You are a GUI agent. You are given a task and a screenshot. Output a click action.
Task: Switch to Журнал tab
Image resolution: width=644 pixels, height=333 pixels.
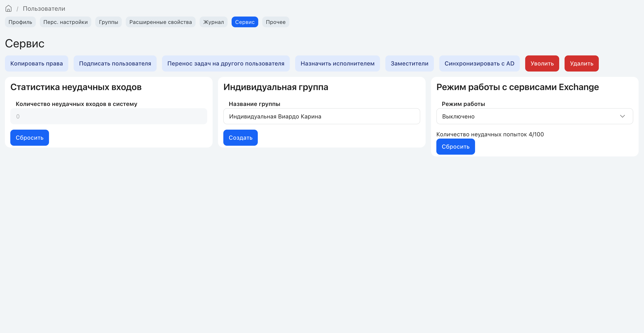coord(213,22)
